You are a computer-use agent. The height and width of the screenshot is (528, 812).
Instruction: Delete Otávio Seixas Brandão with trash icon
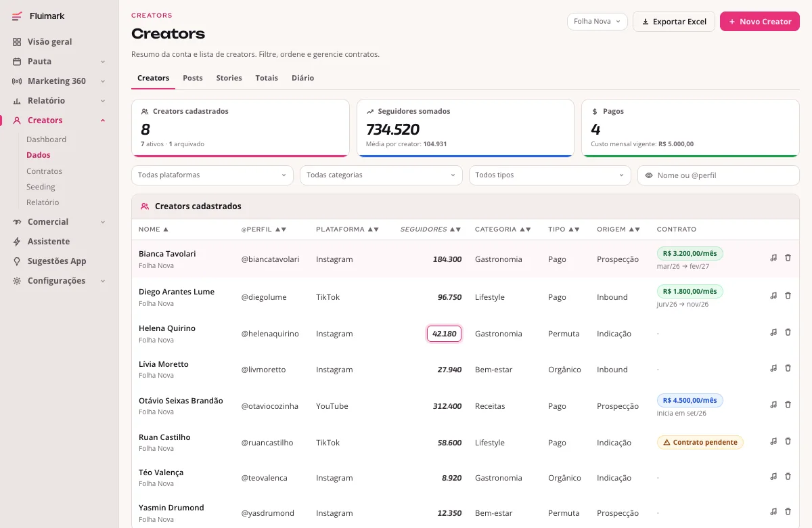tap(788, 405)
